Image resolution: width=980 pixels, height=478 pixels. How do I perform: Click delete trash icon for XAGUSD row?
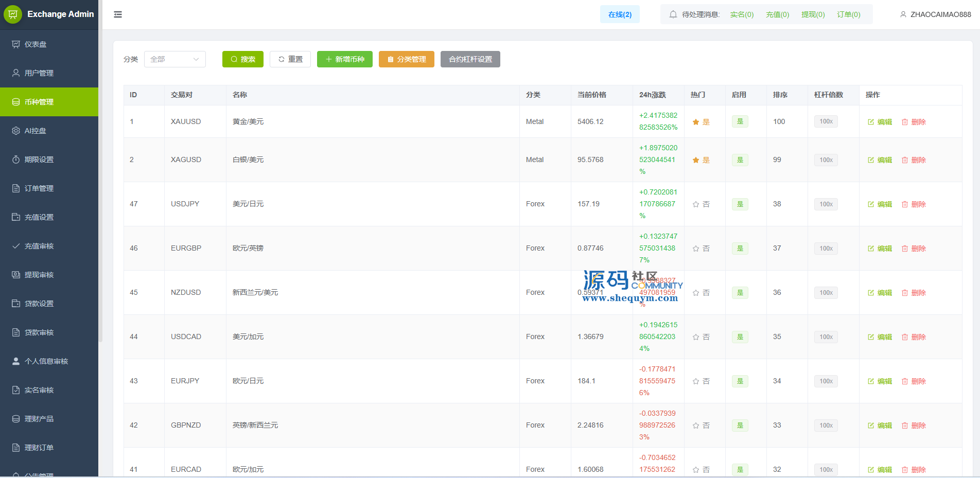tap(904, 160)
